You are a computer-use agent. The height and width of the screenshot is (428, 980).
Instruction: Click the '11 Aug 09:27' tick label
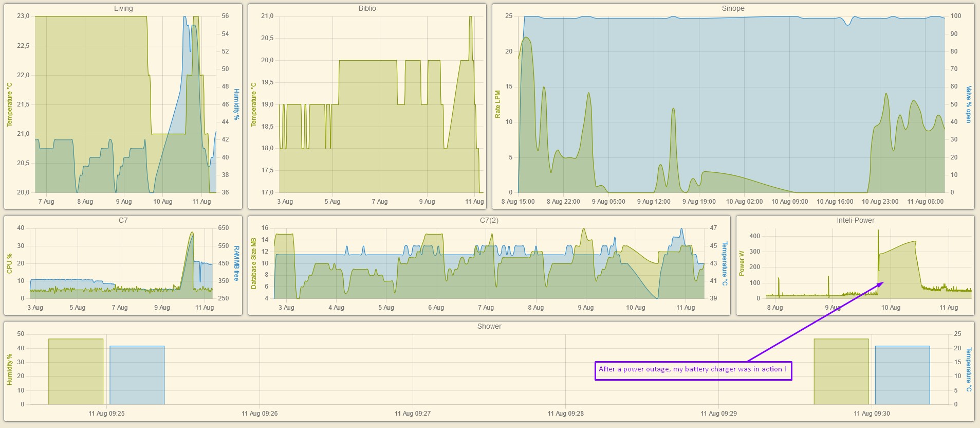(413, 414)
